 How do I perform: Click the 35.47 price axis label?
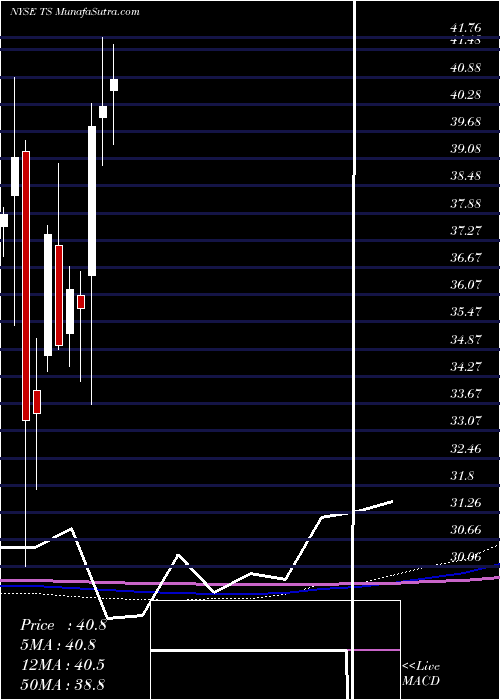point(466,311)
